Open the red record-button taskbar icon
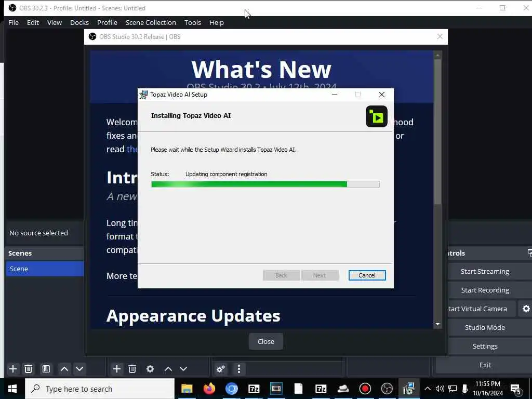 pos(365,389)
